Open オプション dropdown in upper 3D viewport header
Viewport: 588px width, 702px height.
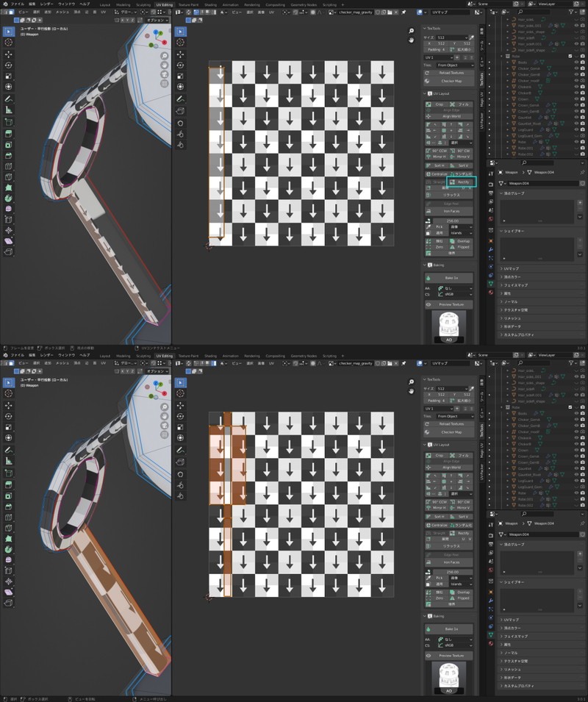(157, 20)
